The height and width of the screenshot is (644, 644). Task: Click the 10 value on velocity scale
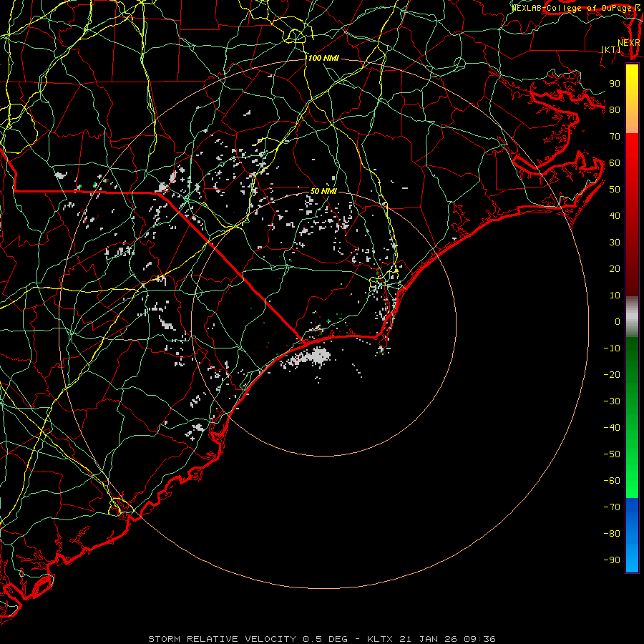click(615, 296)
